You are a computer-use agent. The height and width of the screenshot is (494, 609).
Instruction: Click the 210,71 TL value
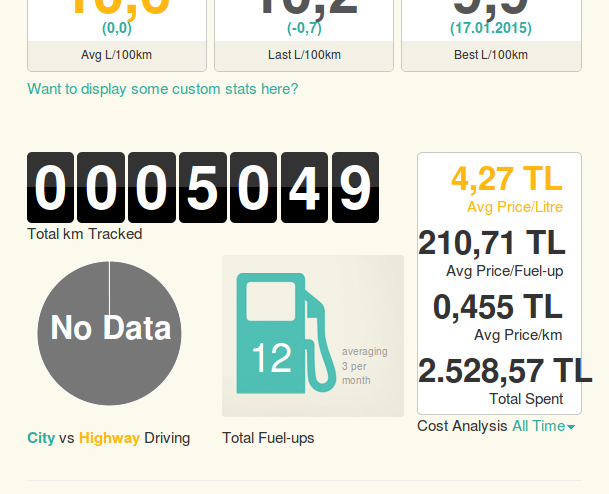click(491, 243)
